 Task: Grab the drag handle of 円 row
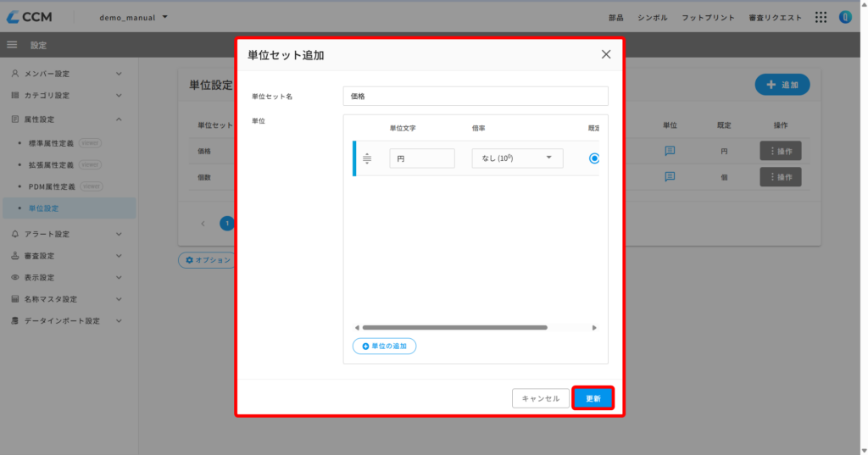(367, 158)
